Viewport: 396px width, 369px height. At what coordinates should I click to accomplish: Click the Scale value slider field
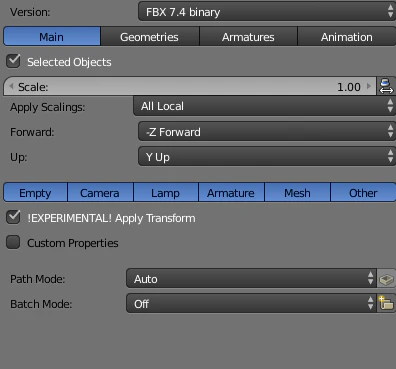pos(190,86)
